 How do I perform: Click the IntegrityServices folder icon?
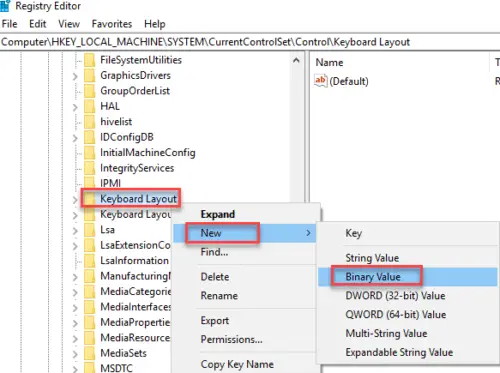[x=89, y=168]
